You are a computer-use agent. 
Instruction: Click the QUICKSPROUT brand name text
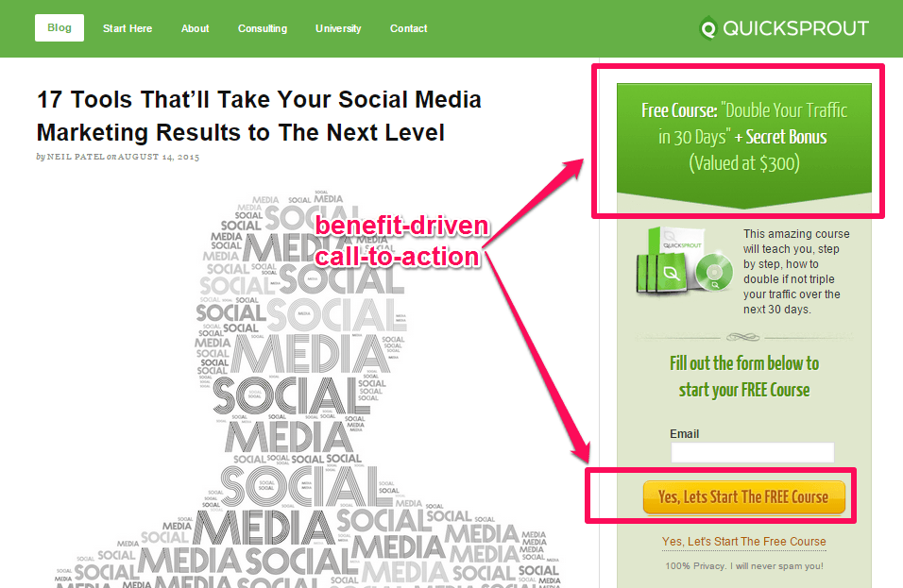click(x=795, y=28)
